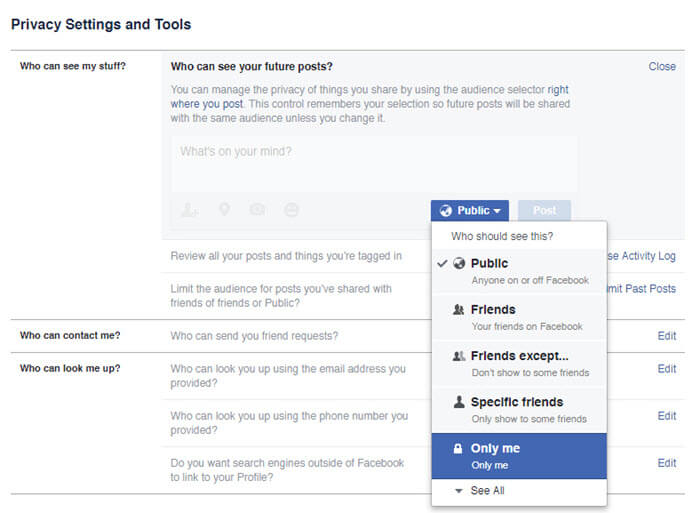Pick the Friends except... audience entry
Viewport: 700px width, 513px height.
[x=518, y=363]
